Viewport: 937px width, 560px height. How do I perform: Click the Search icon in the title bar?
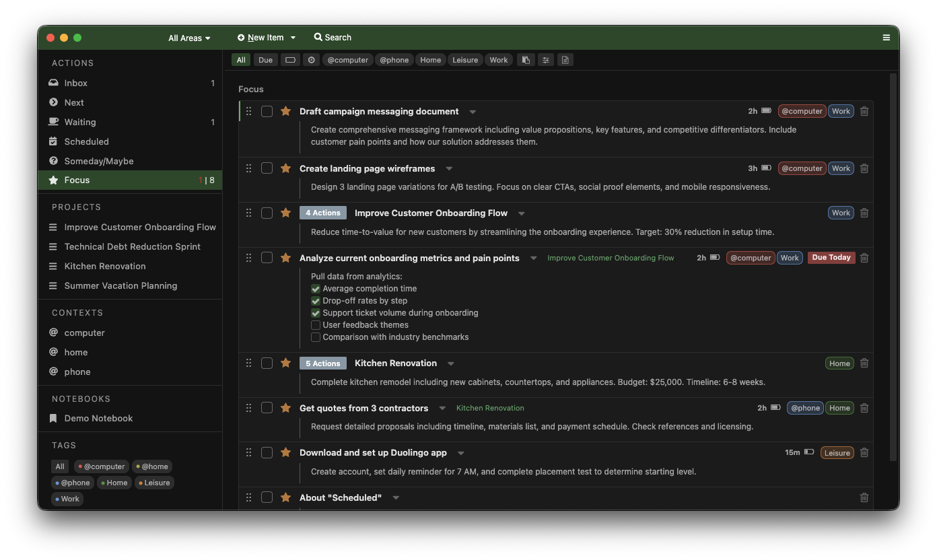[x=316, y=37]
